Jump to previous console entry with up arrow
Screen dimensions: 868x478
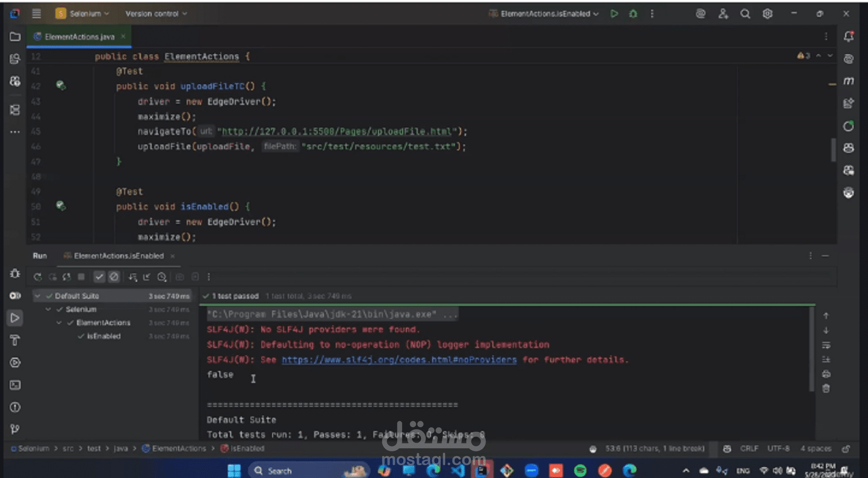click(x=826, y=315)
